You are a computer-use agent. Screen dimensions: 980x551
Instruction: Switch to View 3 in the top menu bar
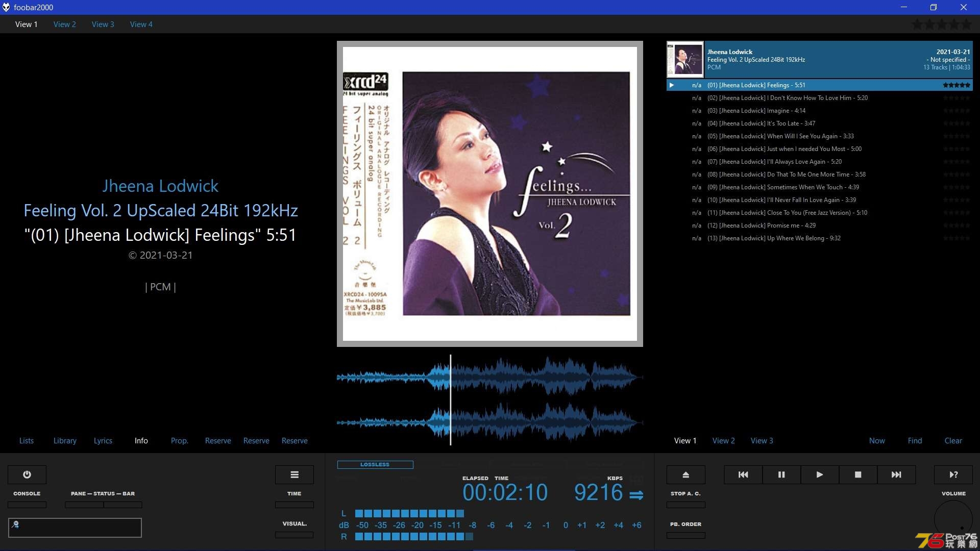(x=103, y=24)
